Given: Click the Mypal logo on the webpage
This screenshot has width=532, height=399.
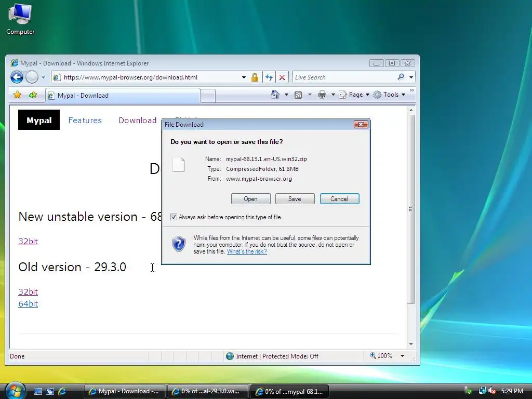Looking at the screenshot, I should click(x=39, y=120).
